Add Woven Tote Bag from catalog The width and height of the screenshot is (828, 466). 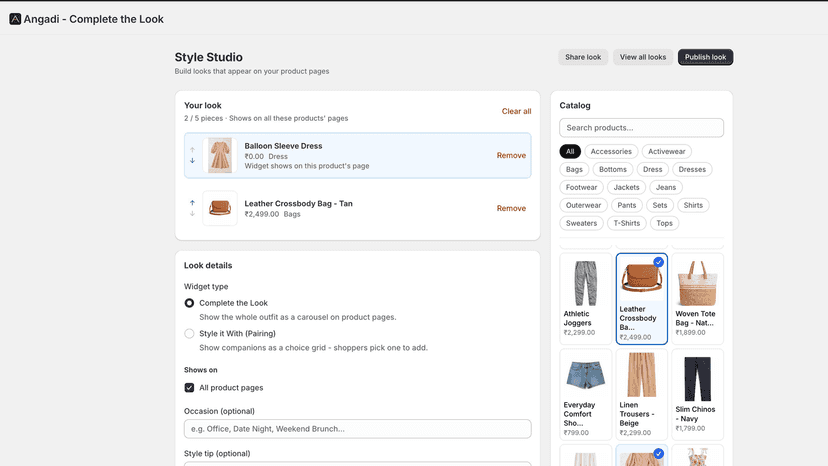click(x=697, y=299)
